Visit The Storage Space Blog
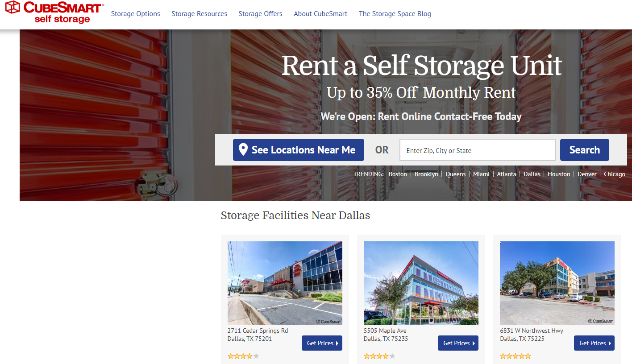The width and height of the screenshot is (632, 364). (395, 14)
